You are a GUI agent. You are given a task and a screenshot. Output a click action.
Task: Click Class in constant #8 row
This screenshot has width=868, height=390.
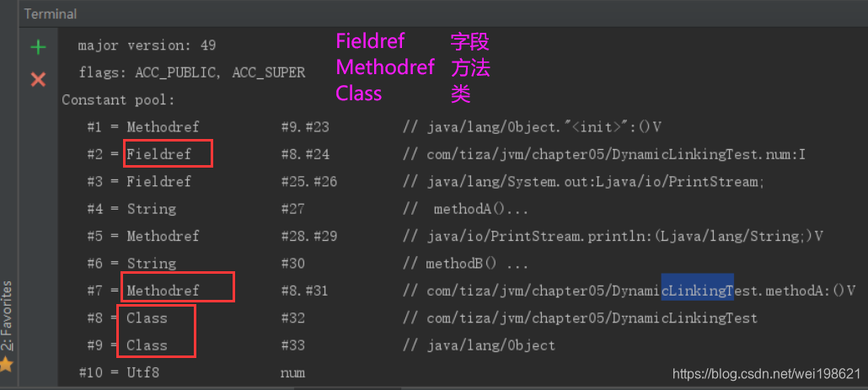(x=147, y=318)
